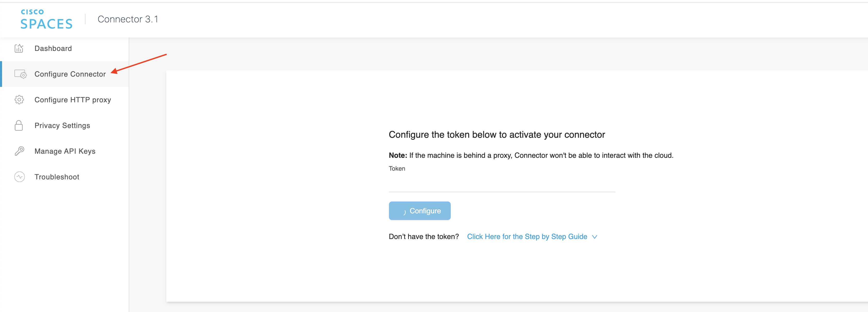Focus the Token input field
Image resolution: width=868 pixels, height=312 pixels.
click(x=501, y=185)
